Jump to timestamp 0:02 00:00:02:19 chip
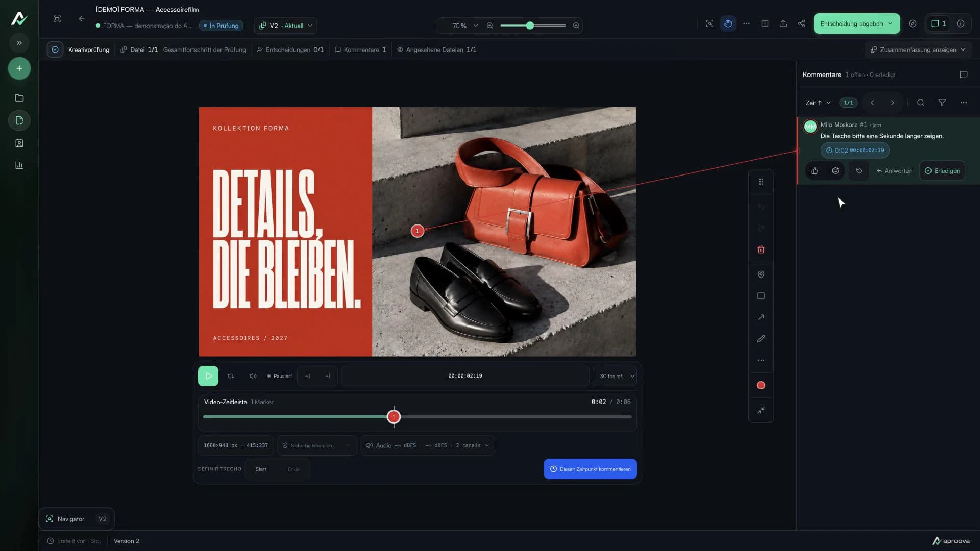980x551 pixels. (x=855, y=150)
